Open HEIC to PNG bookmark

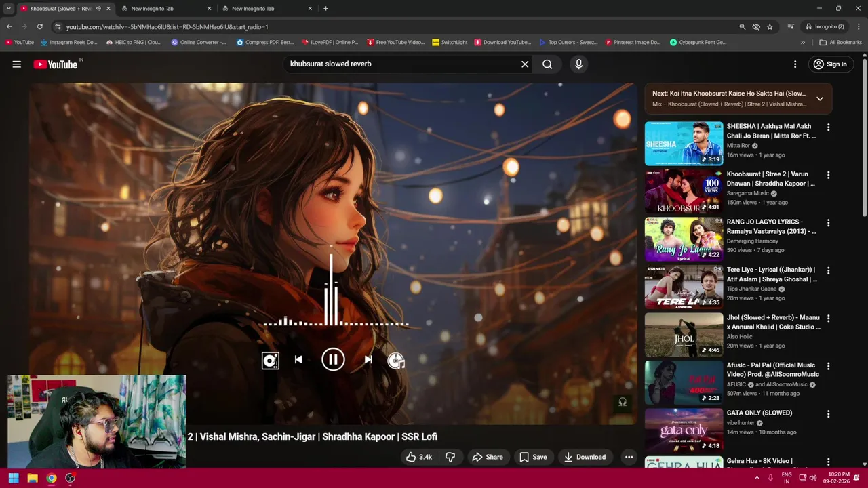(134, 42)
